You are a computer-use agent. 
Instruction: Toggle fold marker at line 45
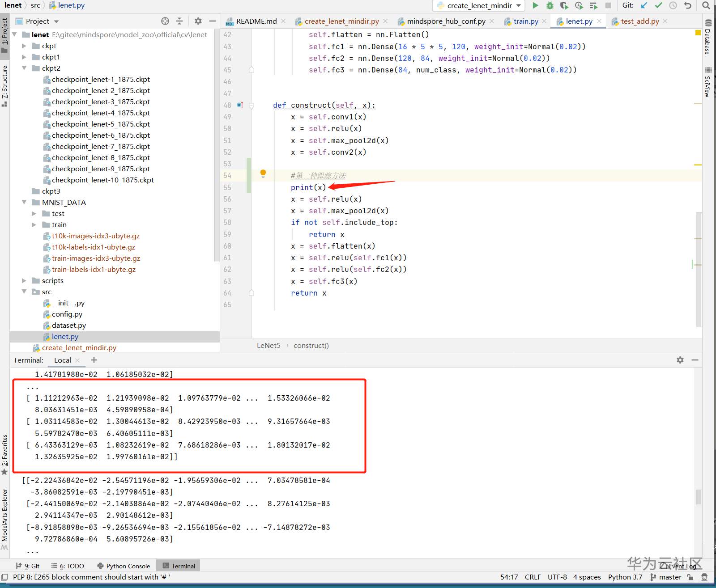tap(251, 70)
